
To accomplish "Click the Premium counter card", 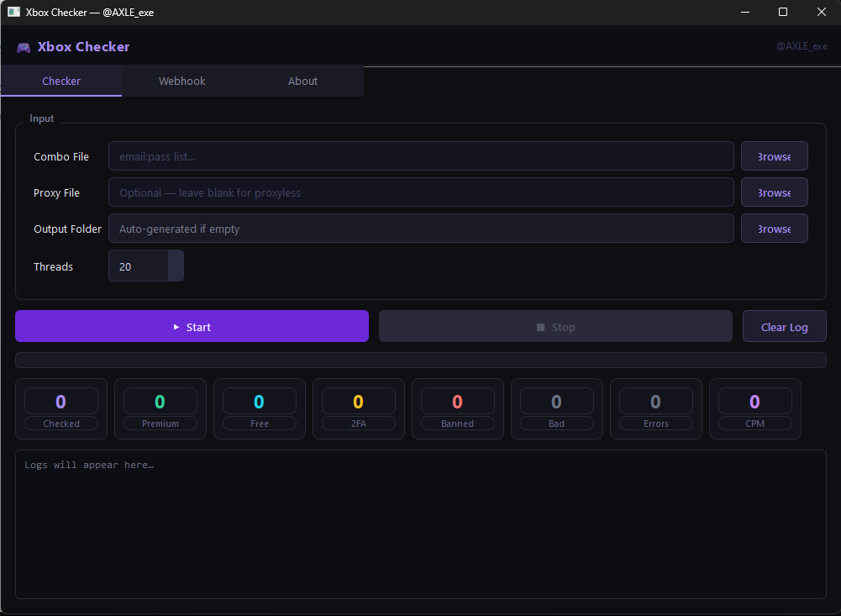I will coord(160,409).
